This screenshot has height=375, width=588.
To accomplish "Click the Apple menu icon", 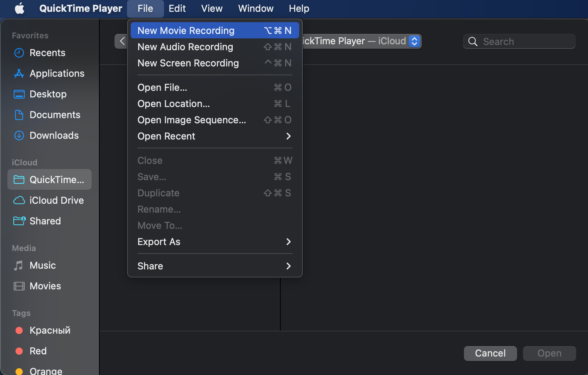I will click(x=20, y=8).
